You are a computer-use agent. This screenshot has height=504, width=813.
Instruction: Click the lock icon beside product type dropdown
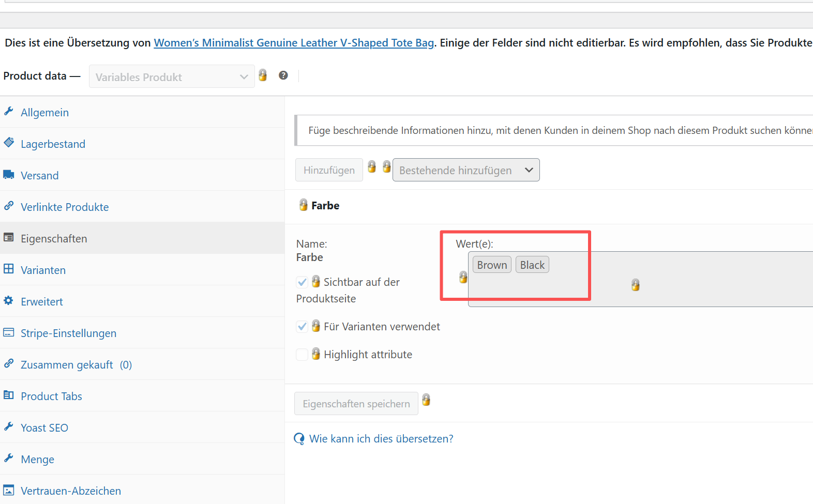[263, 75]
